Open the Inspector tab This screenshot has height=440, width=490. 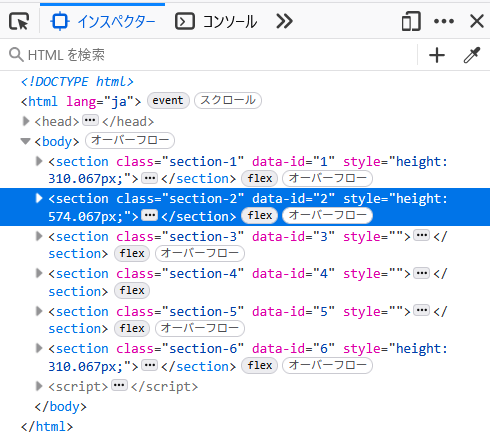tap(103, 22)
